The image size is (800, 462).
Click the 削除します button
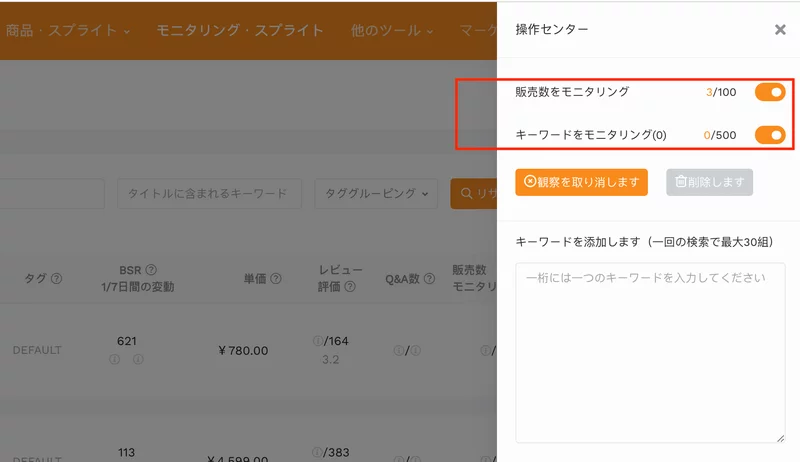pos(709,182)
